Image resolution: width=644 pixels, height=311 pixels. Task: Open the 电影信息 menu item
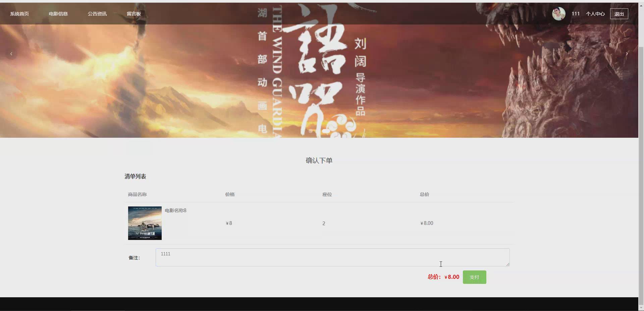[58, 14]
